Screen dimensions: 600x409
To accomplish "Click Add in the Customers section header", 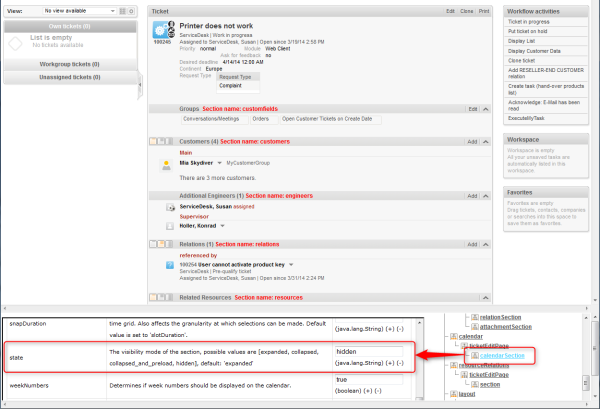I will [x=472, y=142].
